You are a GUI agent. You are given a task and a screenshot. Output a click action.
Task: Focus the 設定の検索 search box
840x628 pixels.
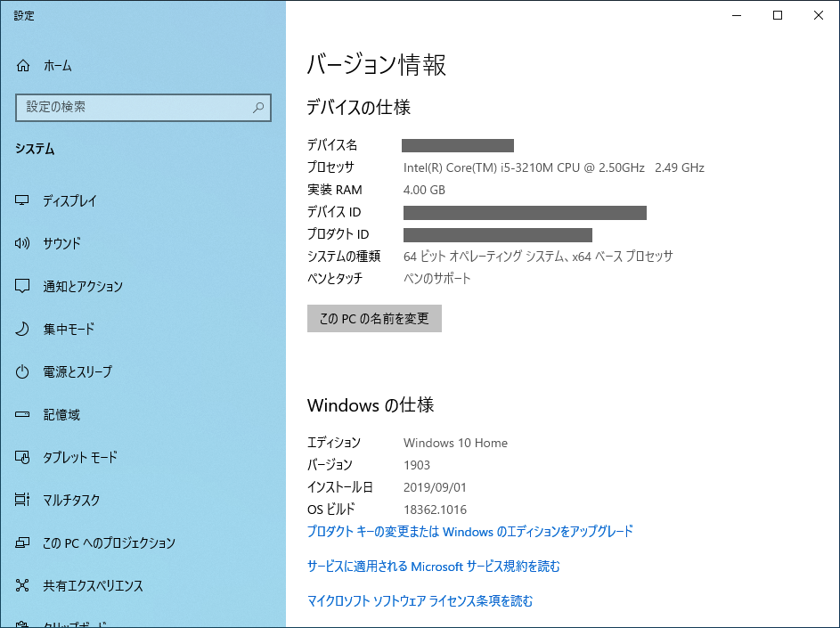coord(143,107)
